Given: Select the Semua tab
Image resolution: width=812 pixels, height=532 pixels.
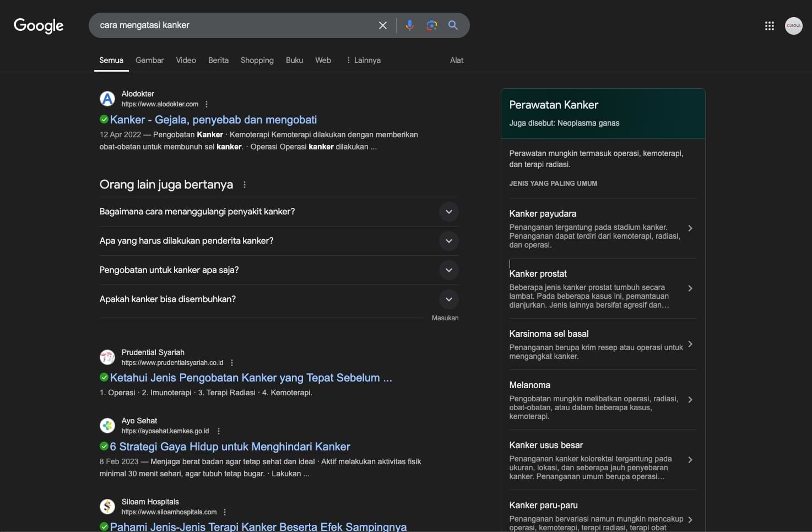Looking at the screenshot, I should tap(111, 60).
